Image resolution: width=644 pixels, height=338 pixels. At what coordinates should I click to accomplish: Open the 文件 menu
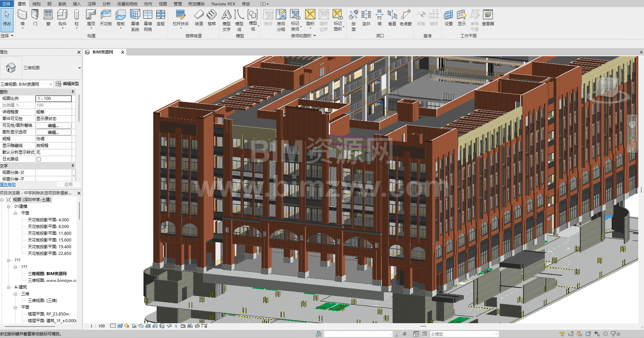[6, 4]
